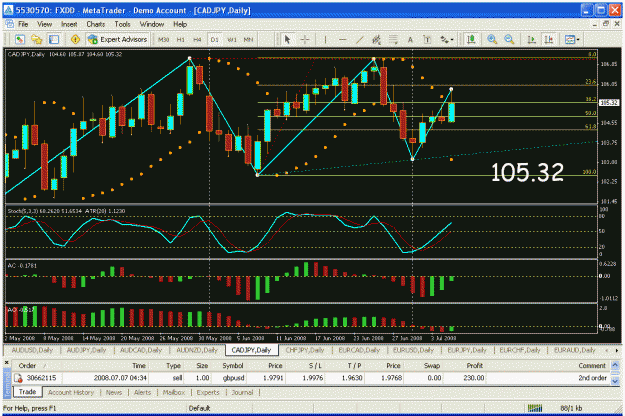The width and height of the screenshot is (625, 416).
Task: Switch chart to MN monthly timeframe
Action: pyautogui.click(x=248, y=40)
